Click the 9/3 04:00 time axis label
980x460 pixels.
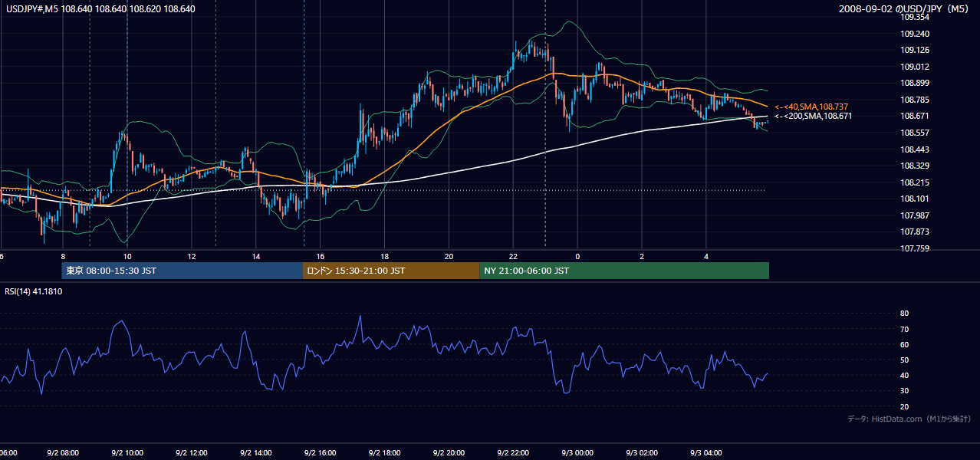[706, 453]
